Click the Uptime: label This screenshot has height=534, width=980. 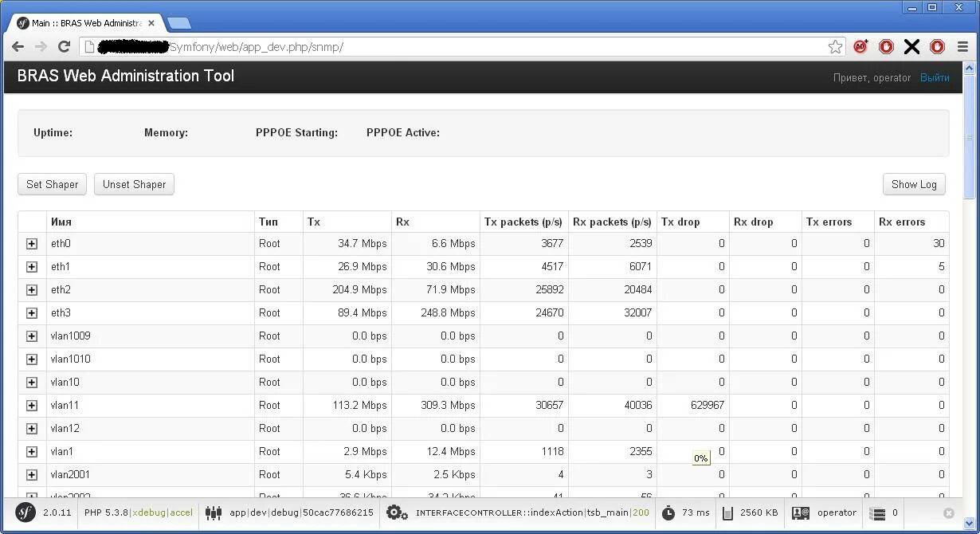(x=53, y=133)
